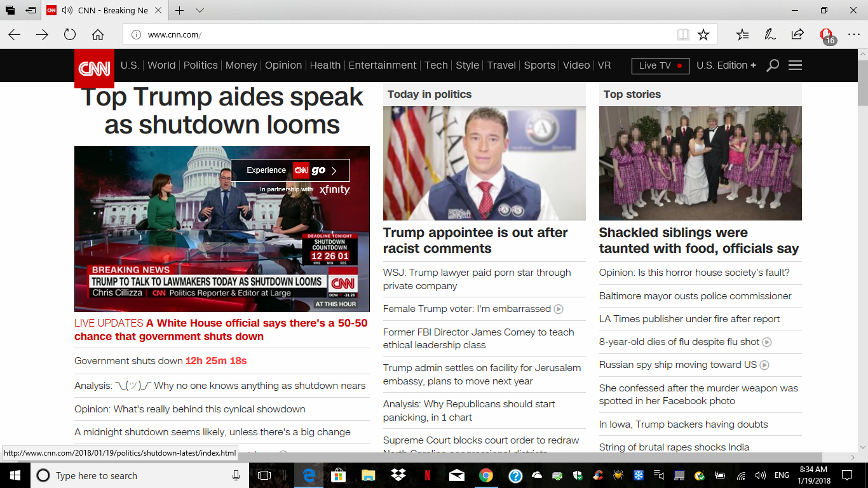Click Government shuts down countdown link
This screenshot has width=868, height=488.
point(161,361)
